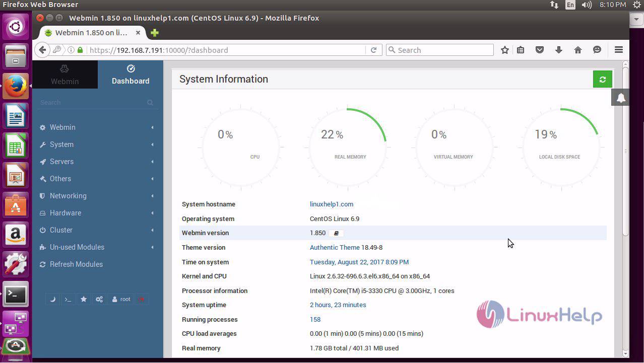Click the Real Memory gauge

(347, 147)
